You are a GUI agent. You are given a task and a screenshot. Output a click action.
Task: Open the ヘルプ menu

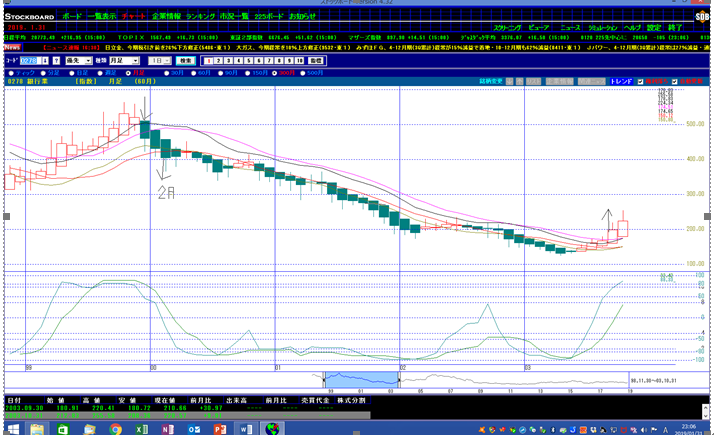point(632,28)
